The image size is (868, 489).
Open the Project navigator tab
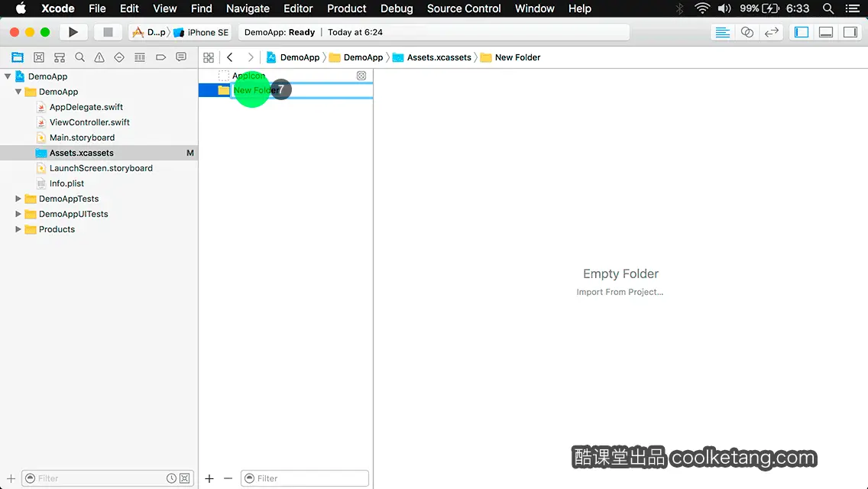(x=18, y=57)
